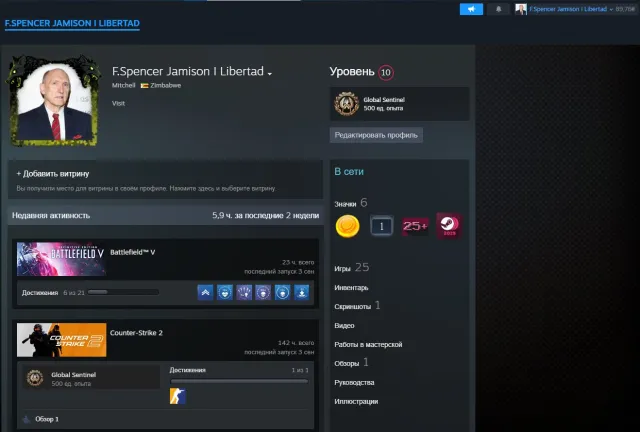Select the second Battlefield V achievement icon
640x432 pixels.
tap(224, 292)
